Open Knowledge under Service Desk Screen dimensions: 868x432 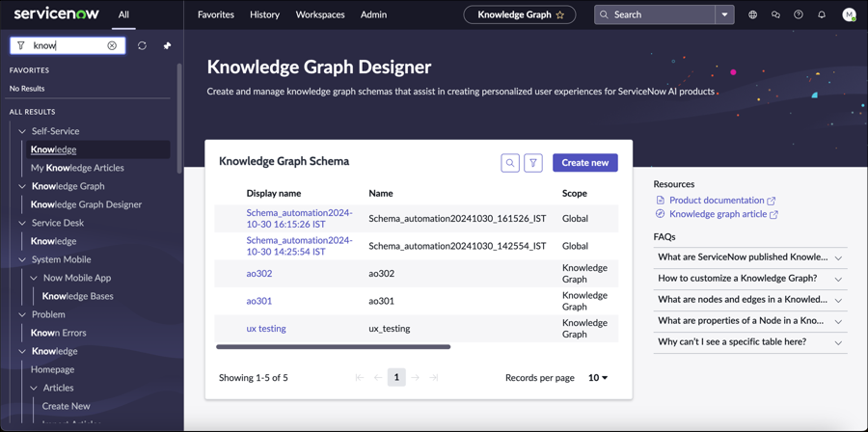coord(54,241)
